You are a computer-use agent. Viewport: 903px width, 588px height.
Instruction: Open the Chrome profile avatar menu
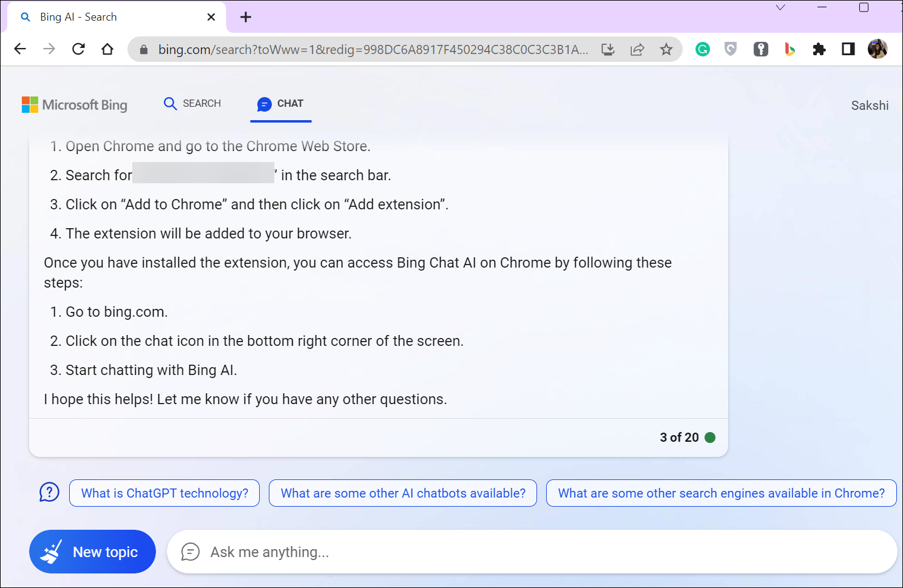pos(878,49)
